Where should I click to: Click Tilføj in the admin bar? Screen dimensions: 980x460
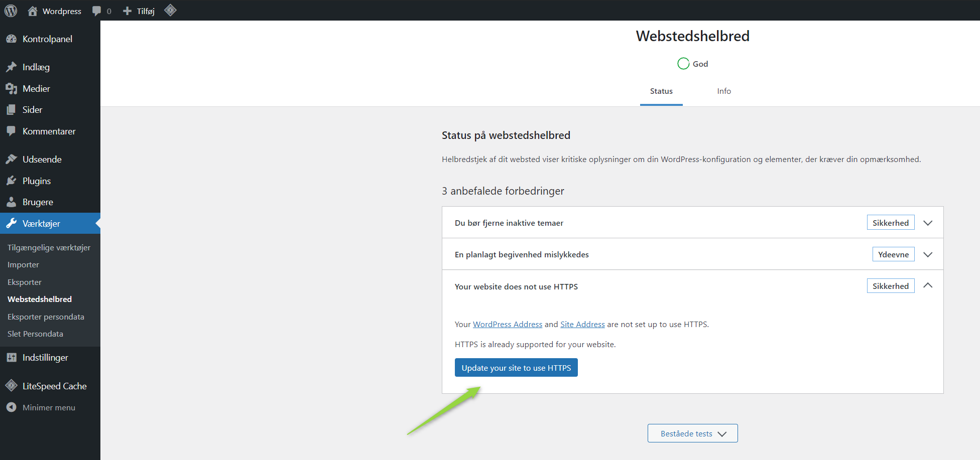point(146,11)
